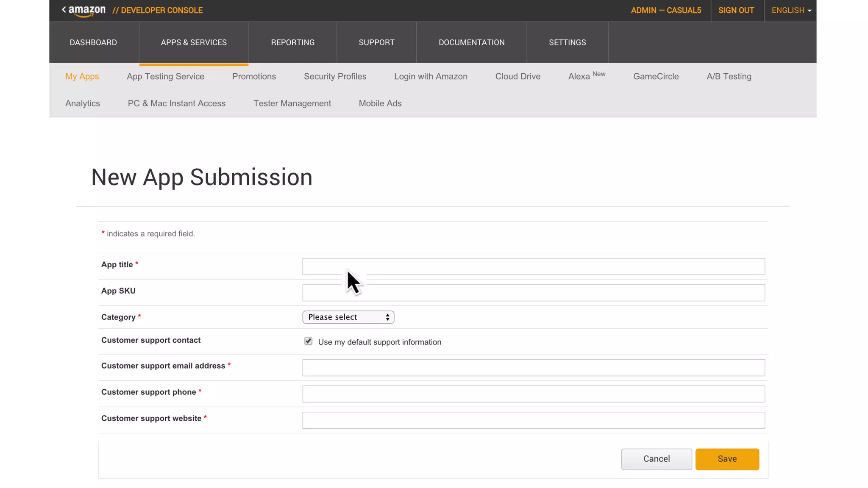The width and height of the screenshot is (868, 488).
Task: Open the GameCircle submenu link
Action: (656, 77)
